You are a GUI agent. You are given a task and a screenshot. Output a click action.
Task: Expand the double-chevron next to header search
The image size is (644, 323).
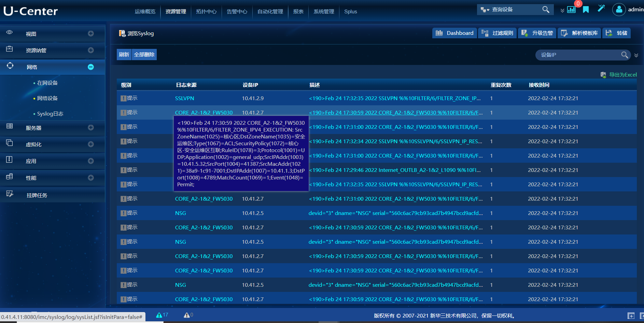tap(562, 11)
